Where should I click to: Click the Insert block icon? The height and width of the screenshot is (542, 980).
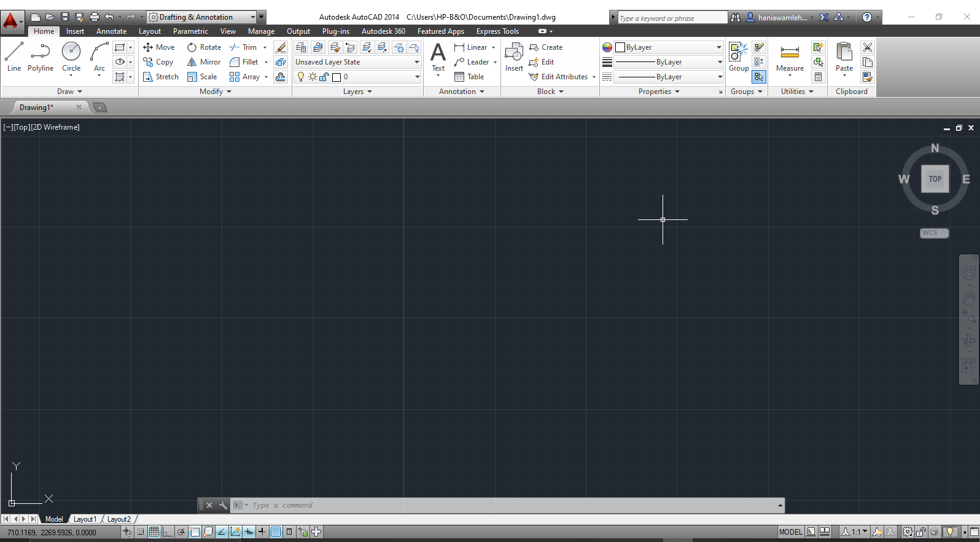514,57
